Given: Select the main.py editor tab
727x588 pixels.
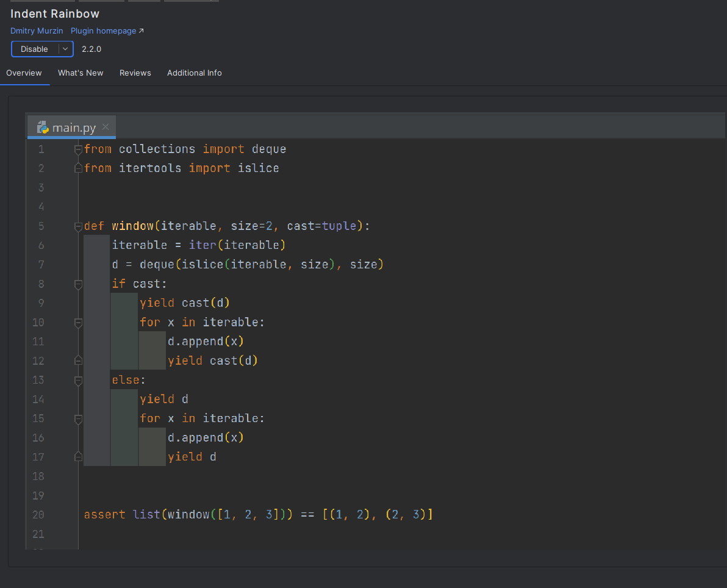Looking at the screenshot, I should (72, 127).
